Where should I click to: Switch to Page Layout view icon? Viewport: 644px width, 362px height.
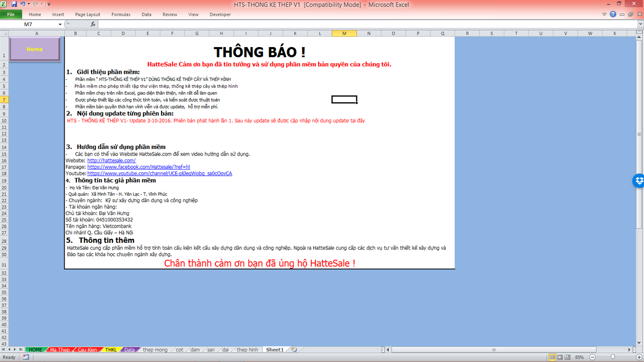point(560,357)
